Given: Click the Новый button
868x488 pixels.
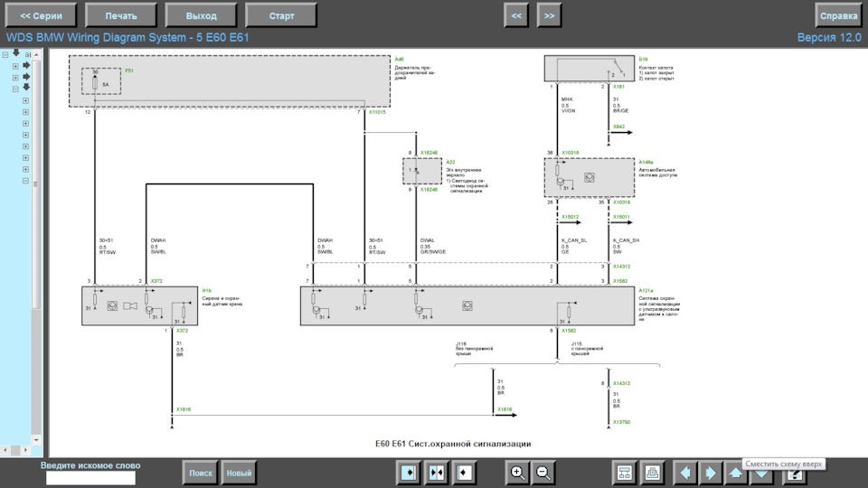Looking at the screenshot, I should [239, 473].
